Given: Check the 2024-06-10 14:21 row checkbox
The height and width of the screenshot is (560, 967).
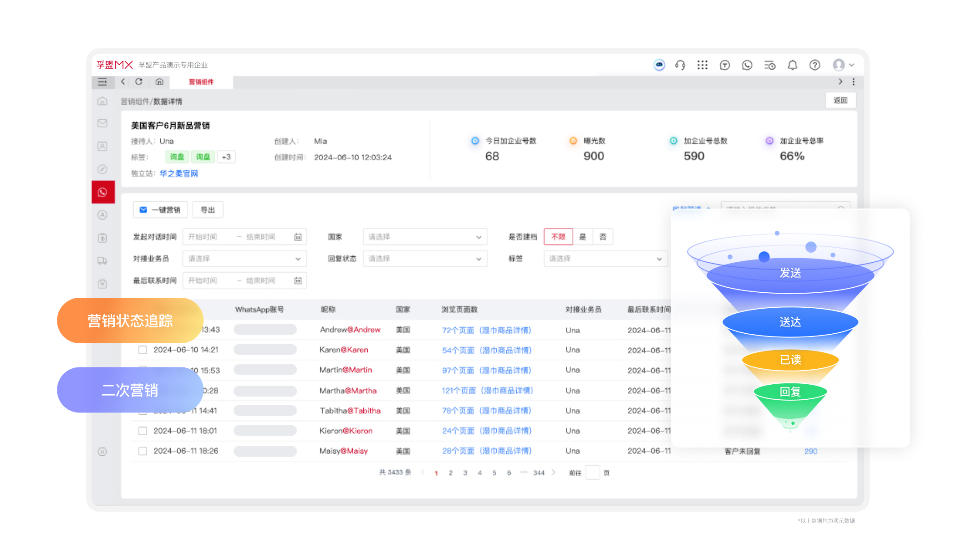Looking at the screenshot, I should tap(143, 350).
